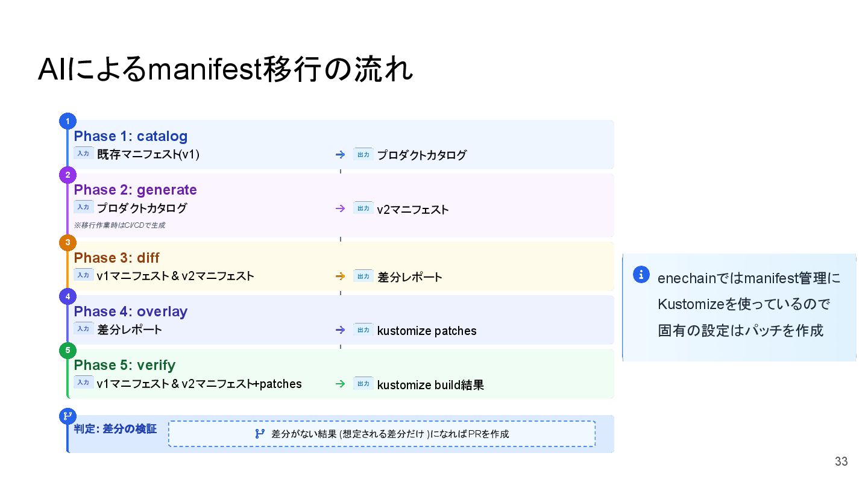The image size is (868, 488).
Task: Click the orange number 3 circle badge
Action: point(68,243)
